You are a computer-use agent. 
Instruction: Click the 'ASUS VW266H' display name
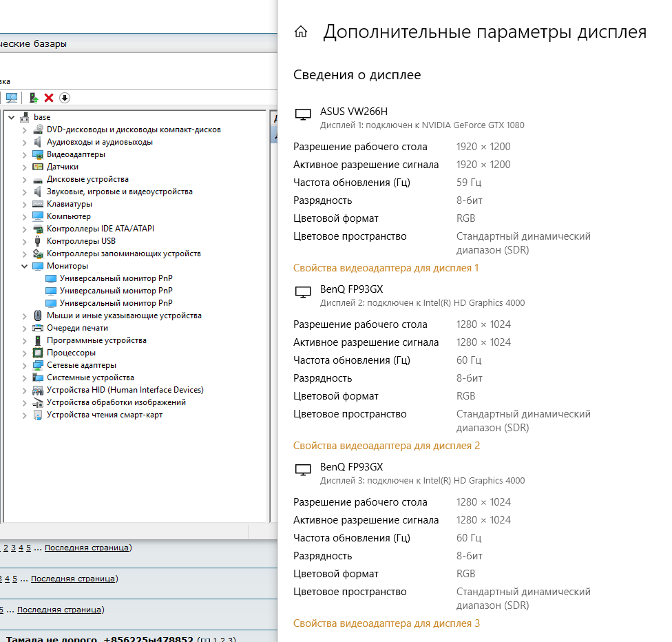pyautogui.click(x=354, y=112)
